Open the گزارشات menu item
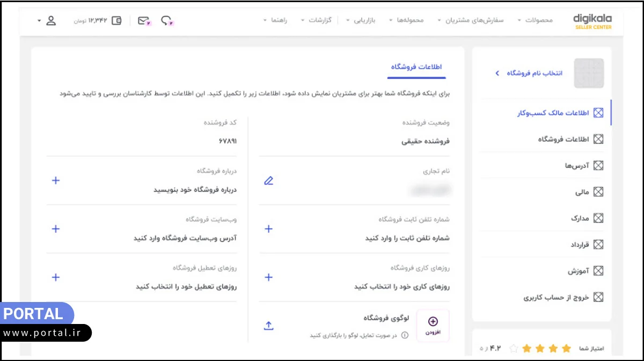The width and height of the screenshot is (644, 361). [320, 20]
